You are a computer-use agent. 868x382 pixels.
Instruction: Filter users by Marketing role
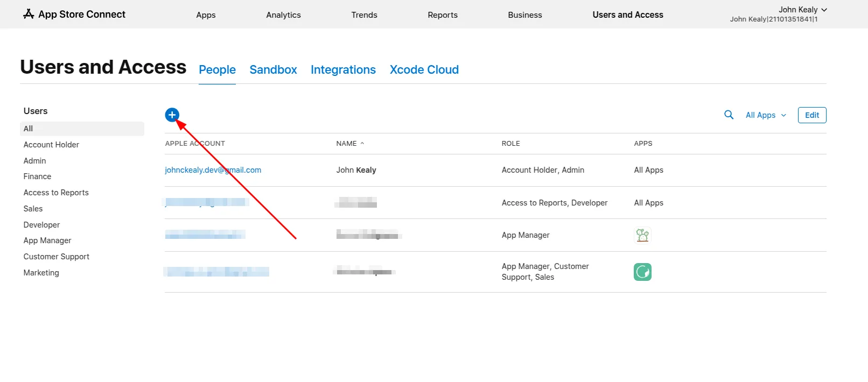pyautogui.click(x=41, y=273)
